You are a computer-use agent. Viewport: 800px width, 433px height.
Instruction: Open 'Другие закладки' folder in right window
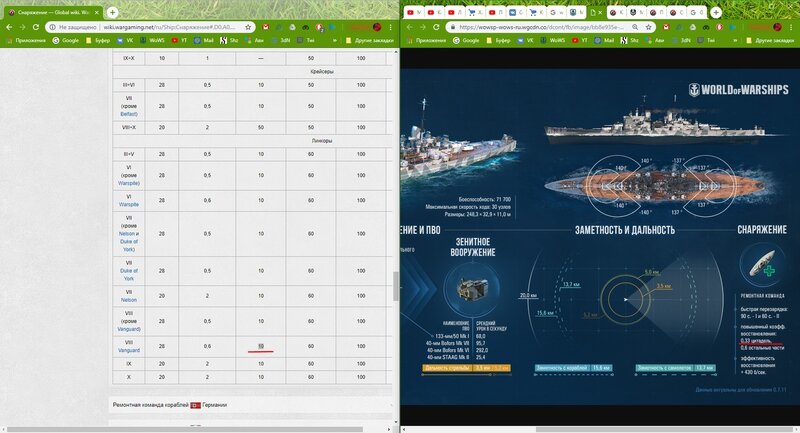click(769, 40)
